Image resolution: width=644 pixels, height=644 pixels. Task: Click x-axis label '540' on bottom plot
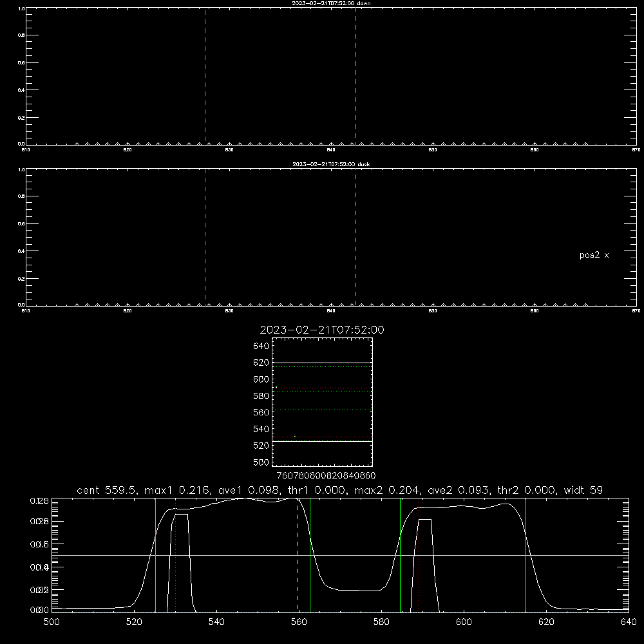216,622
